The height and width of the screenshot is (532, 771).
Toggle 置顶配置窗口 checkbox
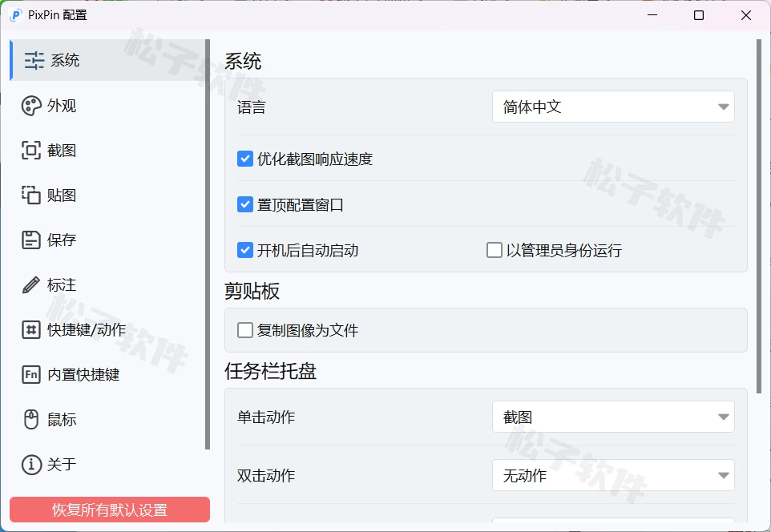(245, 204)
